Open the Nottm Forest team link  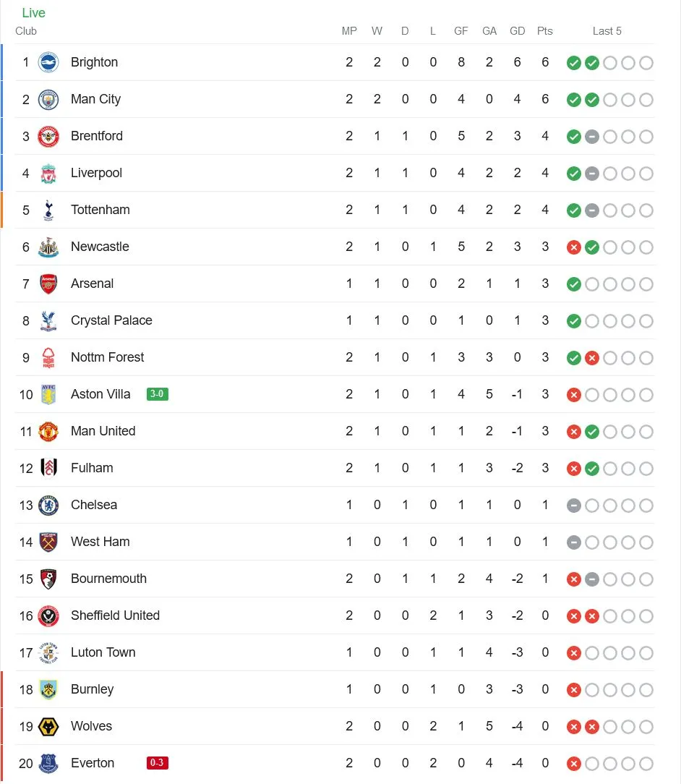[x=107, y=357]
